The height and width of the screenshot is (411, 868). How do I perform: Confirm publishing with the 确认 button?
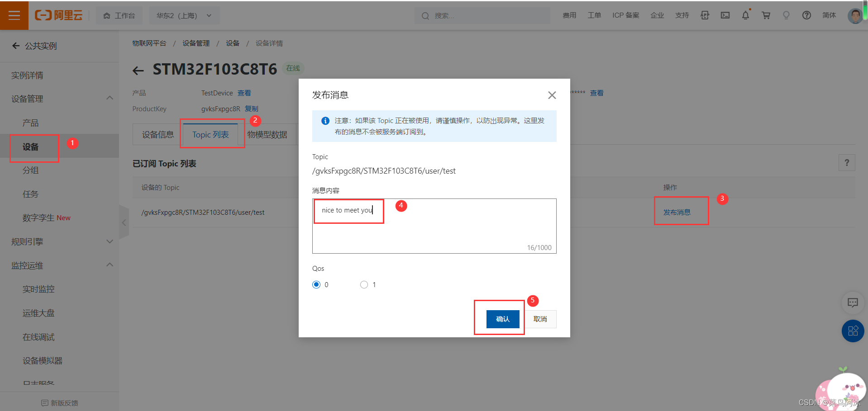tap(503, 319)
